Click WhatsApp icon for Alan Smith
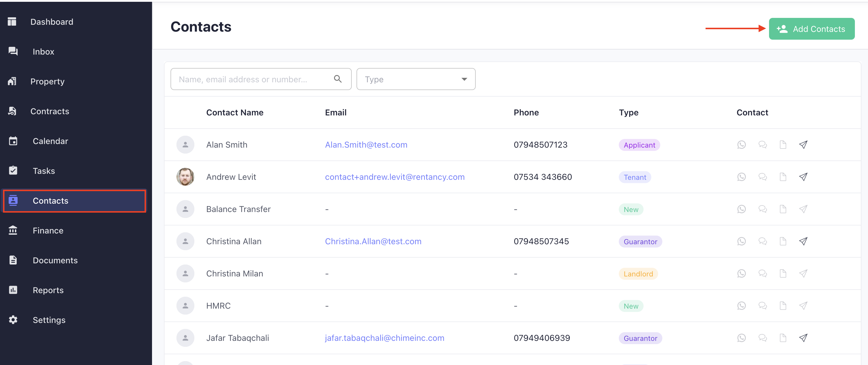 tap(741, 145)
